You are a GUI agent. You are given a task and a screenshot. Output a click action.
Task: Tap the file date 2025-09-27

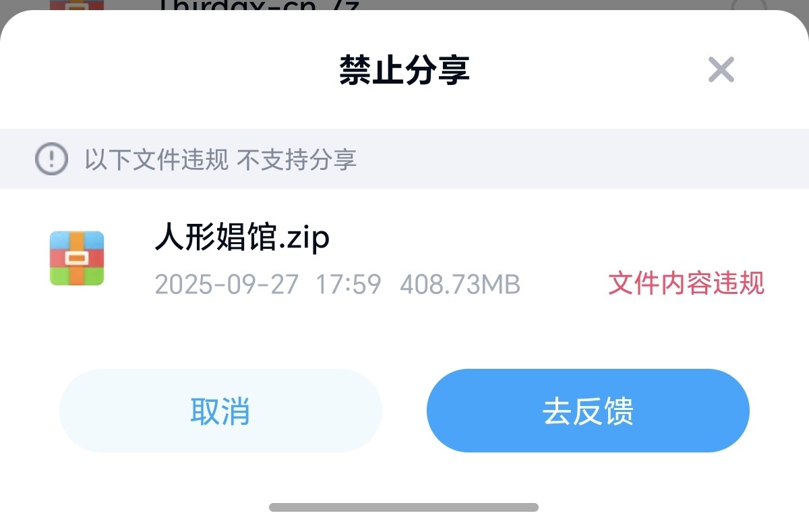pos(227,285)
